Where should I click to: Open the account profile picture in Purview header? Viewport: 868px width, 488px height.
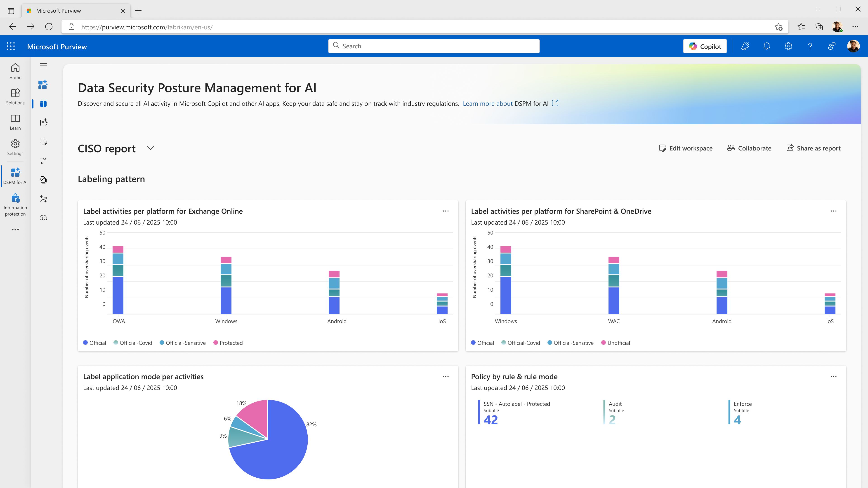[x=853, y=46]
